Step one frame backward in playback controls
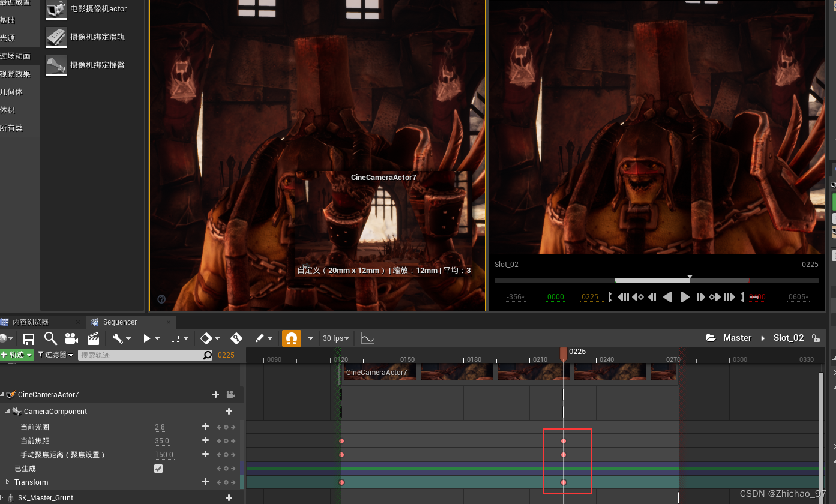The width and height of the screenshot is (836, 504). tap(652, 297)
